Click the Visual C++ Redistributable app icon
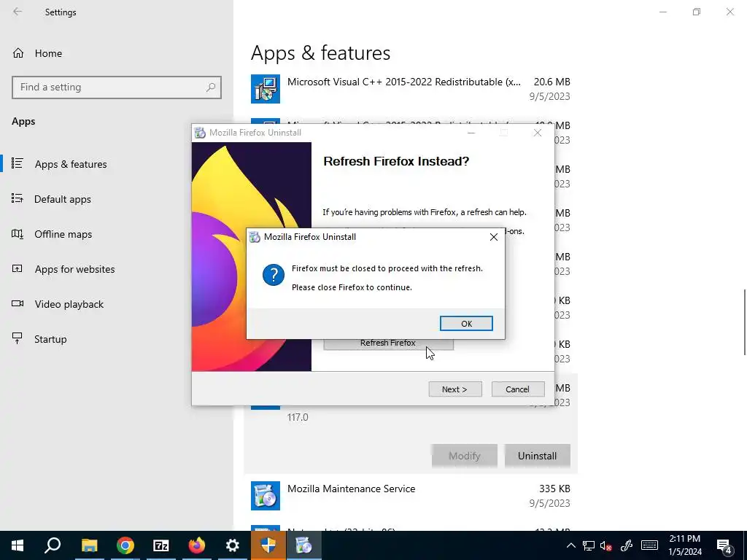Viewport: 747px width, 560px height. [266, 89]
